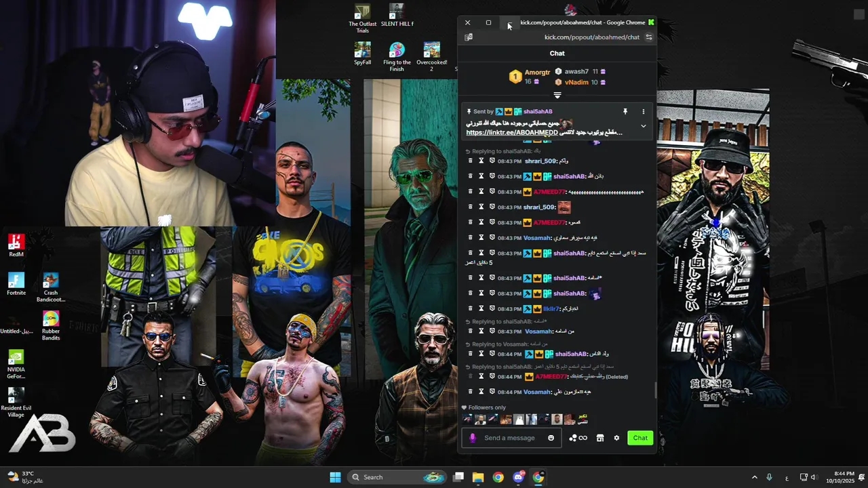868x488 pixels.
Task: Open The Outlast Trials desktop shortcut
Action: [x=363, y=19]
